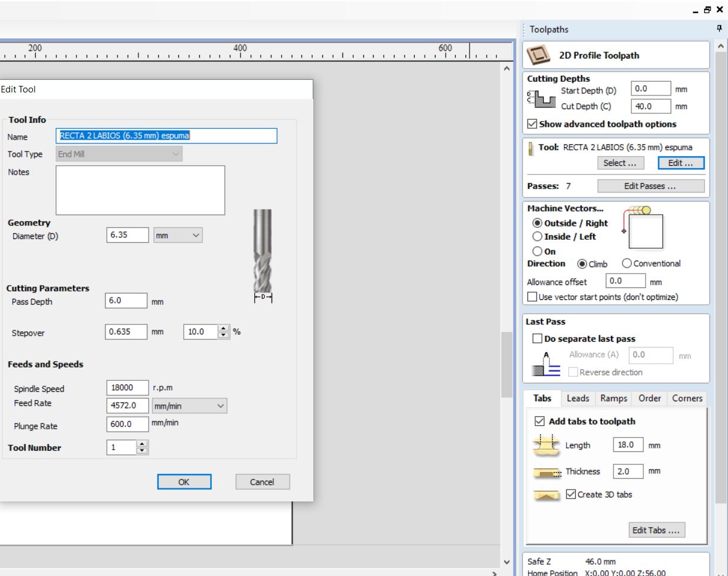Click the Cut Depth (C) field
Image resolution: width=728 pixels, height=576 pixels.
click(x=650, y=107)
